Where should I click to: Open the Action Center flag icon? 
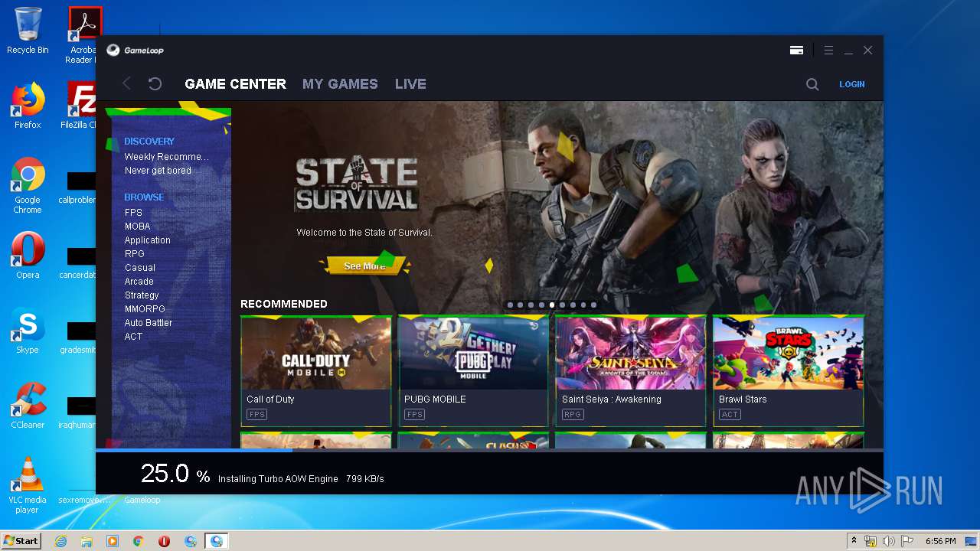point(907,541)
